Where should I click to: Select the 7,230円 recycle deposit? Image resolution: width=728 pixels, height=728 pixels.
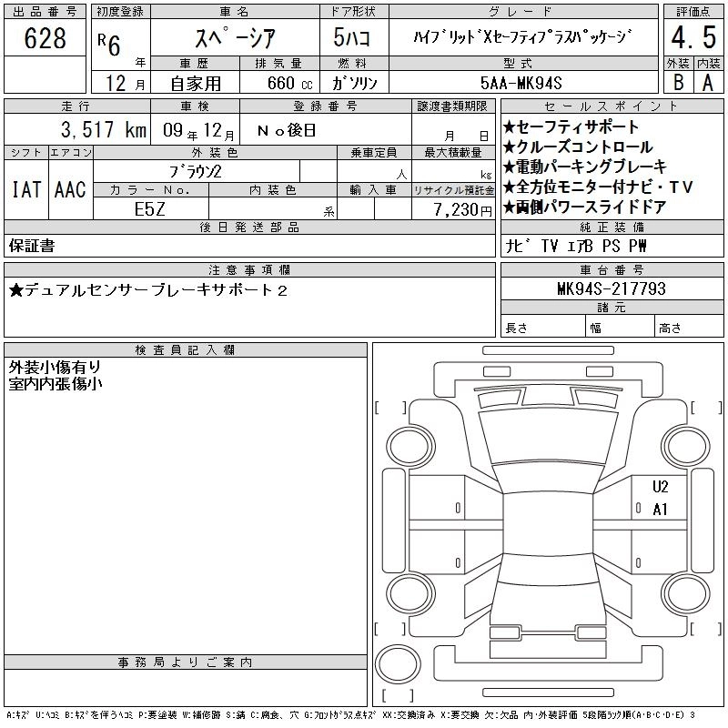(x=463, y=210)
